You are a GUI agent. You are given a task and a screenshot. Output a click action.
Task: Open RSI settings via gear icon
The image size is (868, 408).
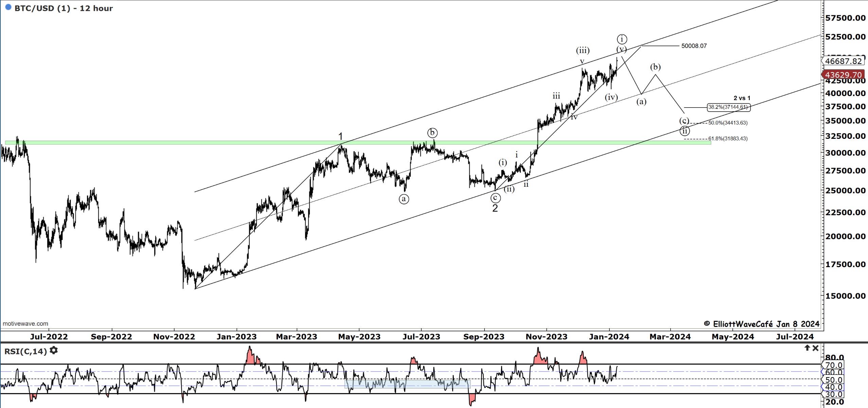pyautogui.click(x=54, y=351)
